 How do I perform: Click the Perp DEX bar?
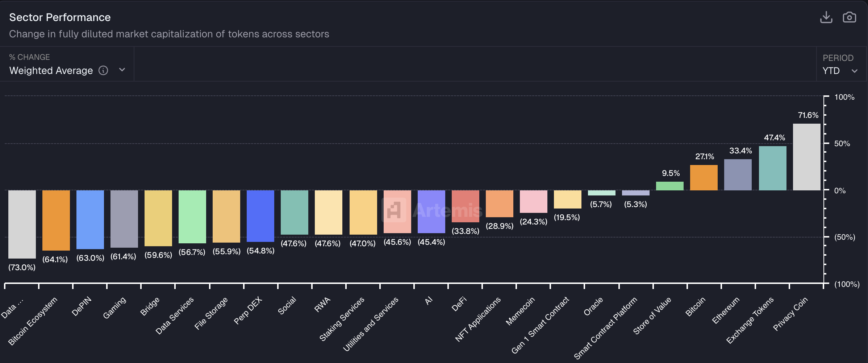coord(260,216)
